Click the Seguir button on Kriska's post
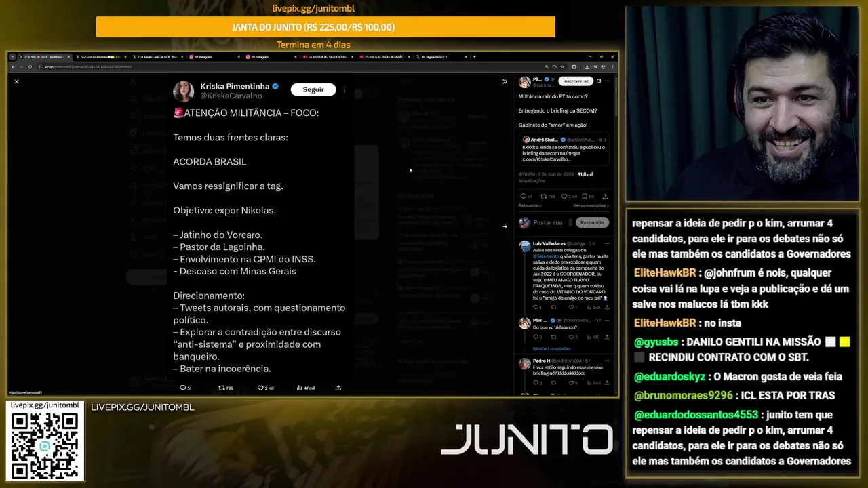 313,89
